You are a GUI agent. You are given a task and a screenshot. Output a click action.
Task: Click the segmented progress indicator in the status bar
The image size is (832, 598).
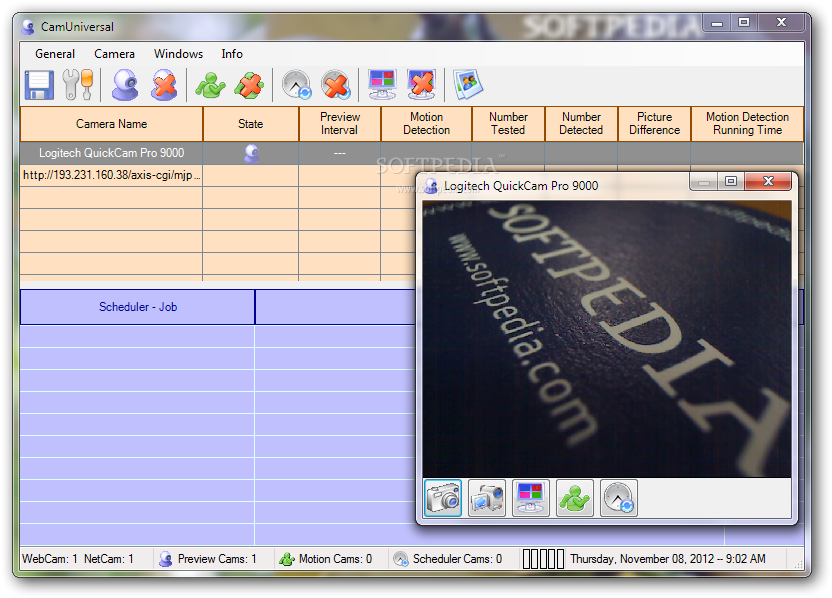[x=543, y=559]
